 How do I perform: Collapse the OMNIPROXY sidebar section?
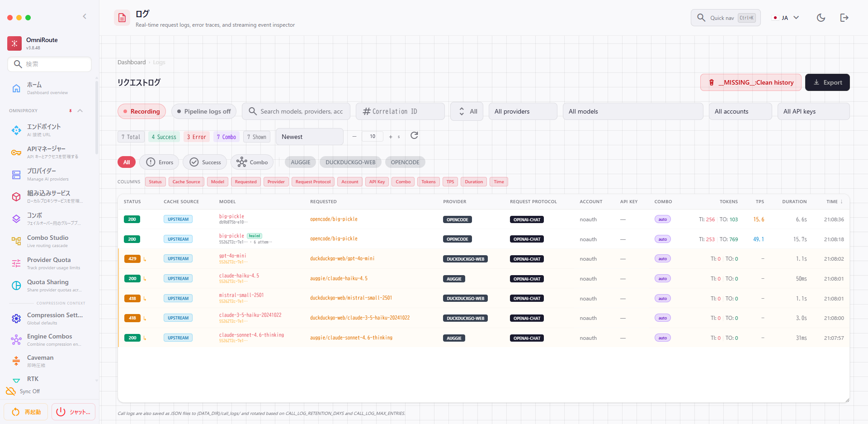pos(80,111)
